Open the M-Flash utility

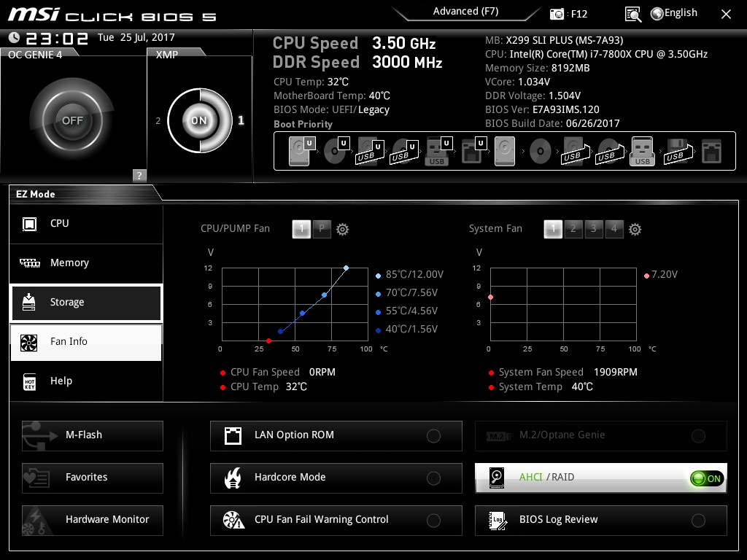(x=93, y=436)
